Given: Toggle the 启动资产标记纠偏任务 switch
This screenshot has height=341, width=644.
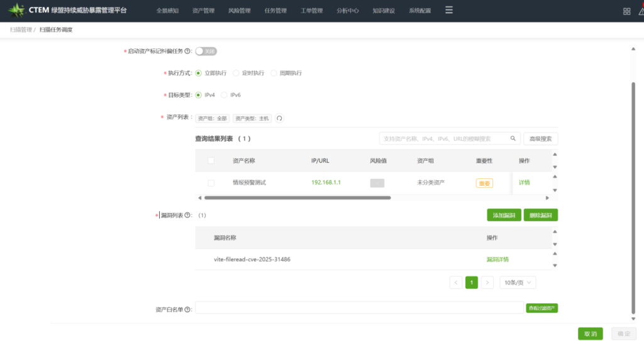Looking at the screenshot, I should coord(206,51).
